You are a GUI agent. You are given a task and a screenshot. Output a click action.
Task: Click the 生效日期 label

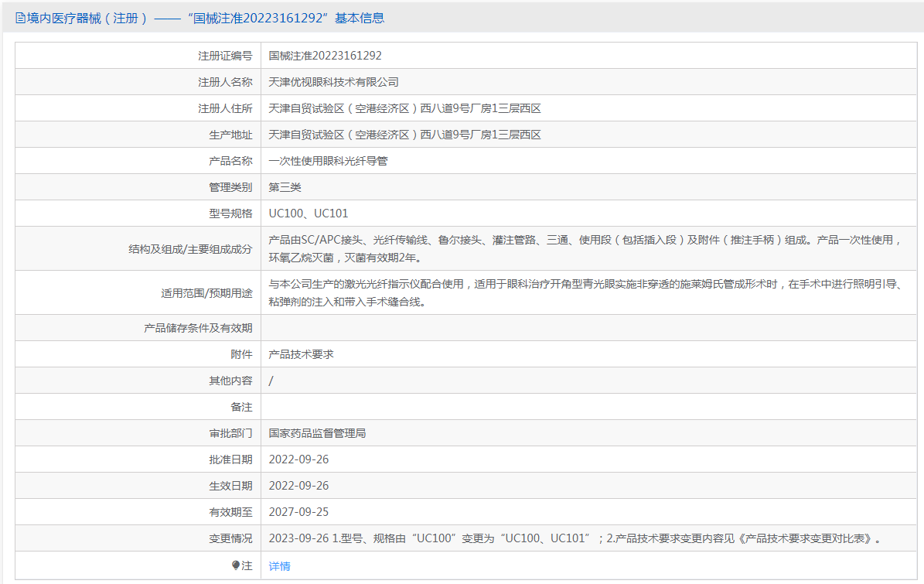pos(230,486)
